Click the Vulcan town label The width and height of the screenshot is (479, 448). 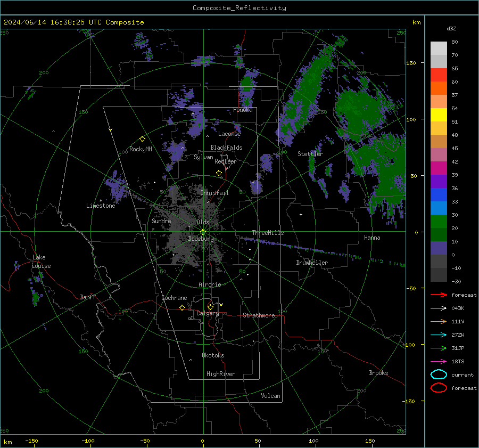click(x=270, y=396)
